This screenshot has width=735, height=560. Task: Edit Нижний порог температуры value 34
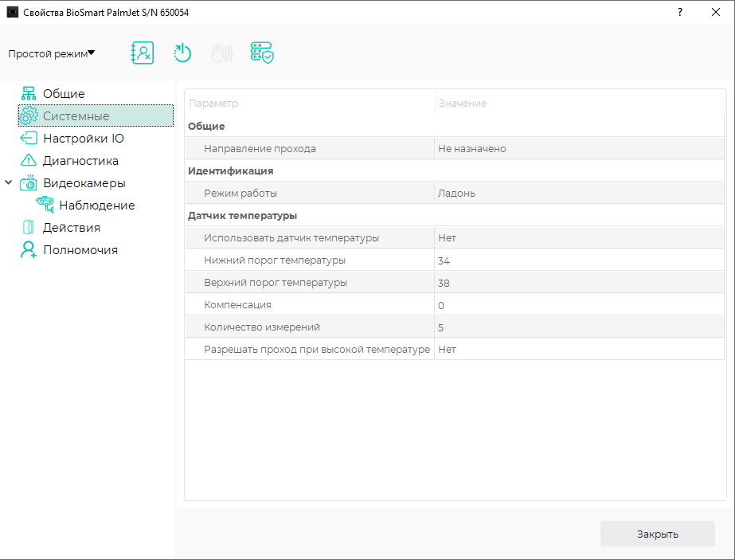coord(580,260)
